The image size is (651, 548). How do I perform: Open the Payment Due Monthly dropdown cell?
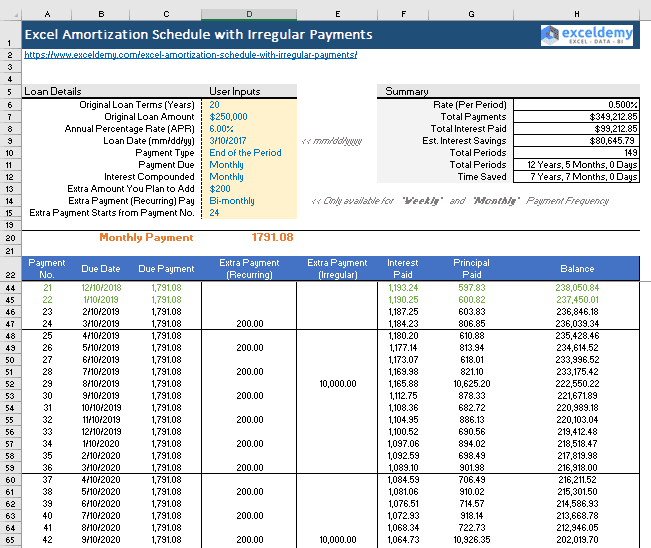click(x=249, y=165)
